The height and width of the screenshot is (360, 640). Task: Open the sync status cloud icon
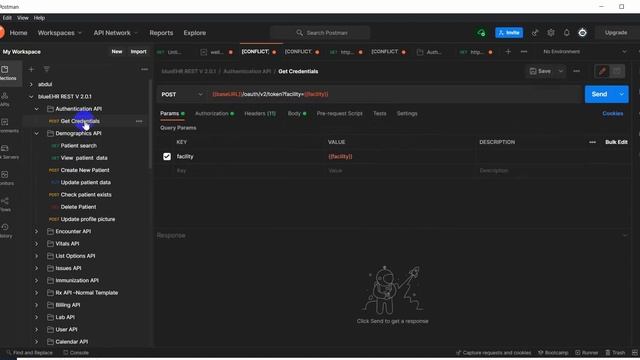coord(481,33)
